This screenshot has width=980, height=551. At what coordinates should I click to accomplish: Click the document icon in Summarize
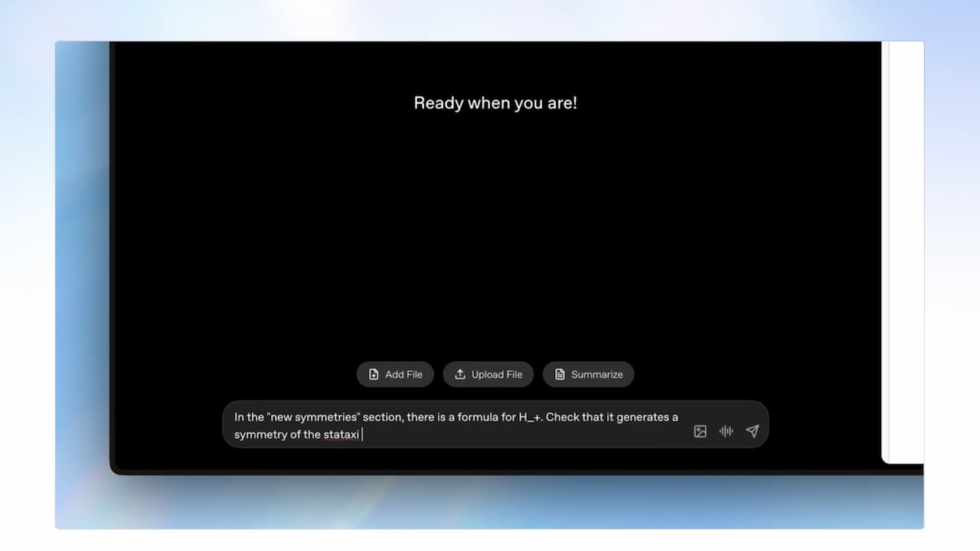[560, 374]
